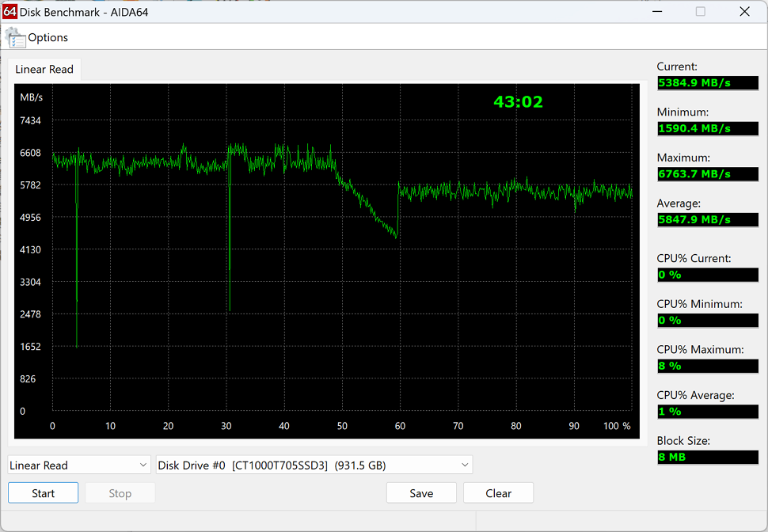
Task: Click the Average speed value field
Action: tap(708, 219)
